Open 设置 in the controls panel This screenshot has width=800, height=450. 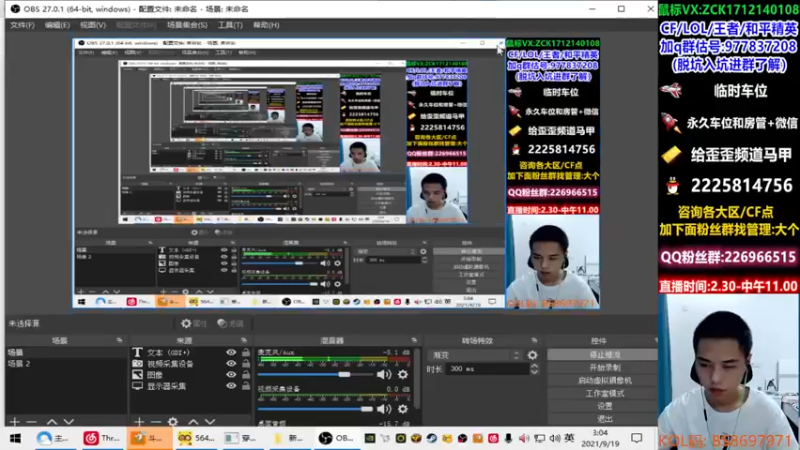tap(604, 406)
